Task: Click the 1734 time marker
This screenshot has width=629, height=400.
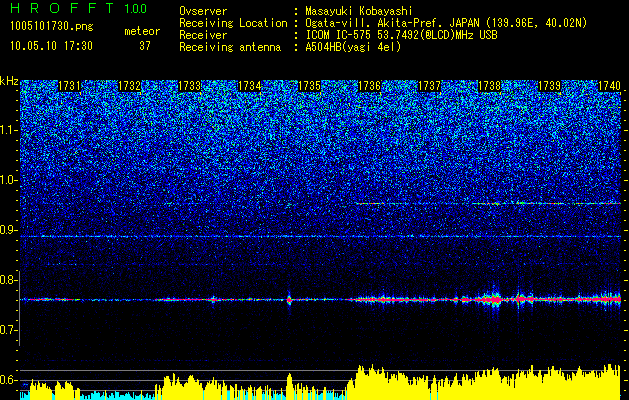Action: [x=250, y=86]
